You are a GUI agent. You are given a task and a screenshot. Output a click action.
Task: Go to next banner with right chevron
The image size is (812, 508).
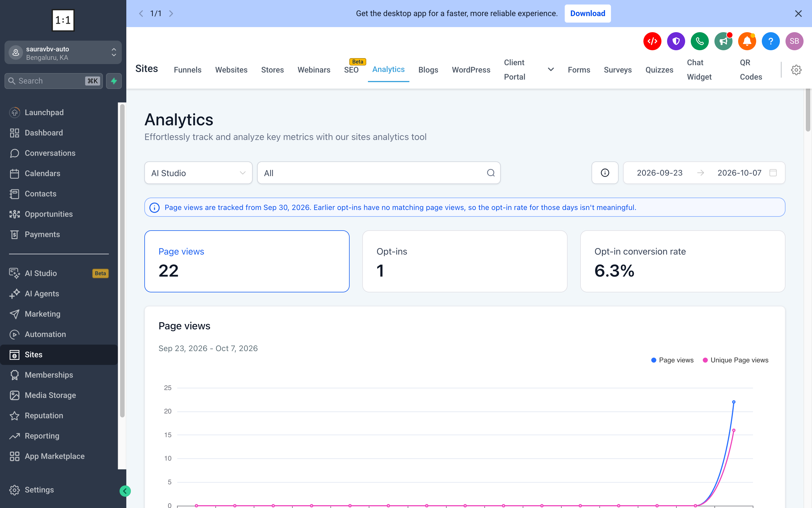tap(171, 14)
